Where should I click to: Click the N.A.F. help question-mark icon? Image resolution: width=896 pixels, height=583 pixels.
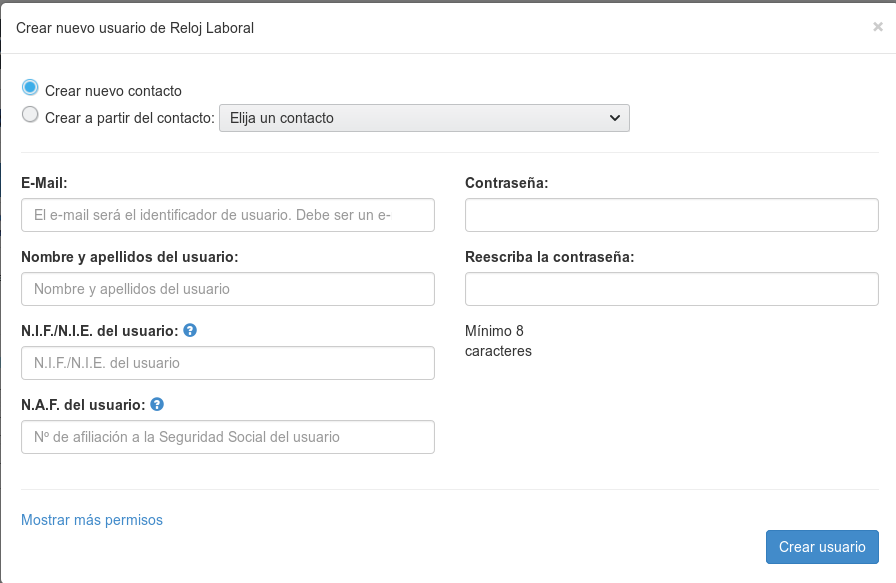[157, 405]
